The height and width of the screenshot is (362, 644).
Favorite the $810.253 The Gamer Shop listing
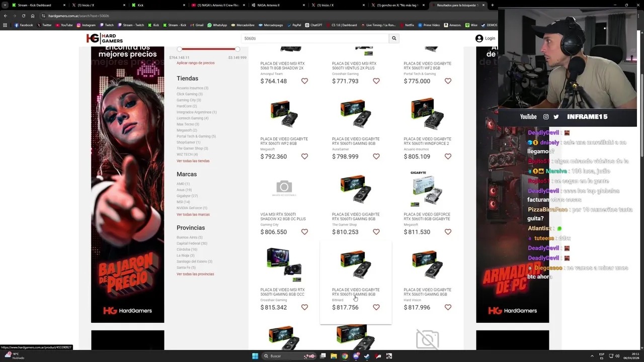(x=376, y=232)
